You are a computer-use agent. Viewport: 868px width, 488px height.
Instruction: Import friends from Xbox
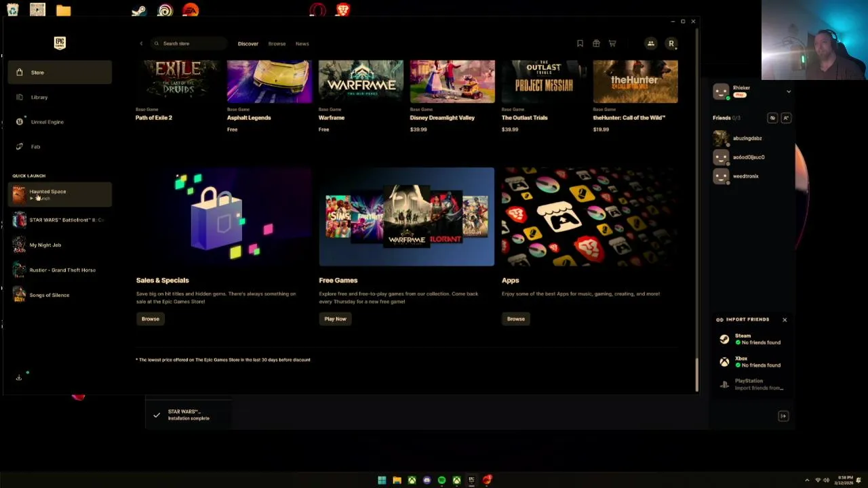[x=751, y=362]
